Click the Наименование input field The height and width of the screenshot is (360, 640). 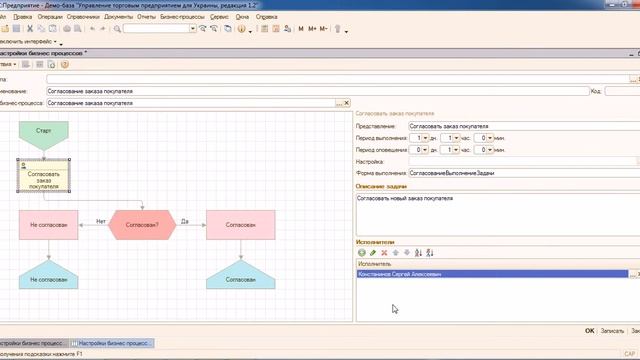318,91
